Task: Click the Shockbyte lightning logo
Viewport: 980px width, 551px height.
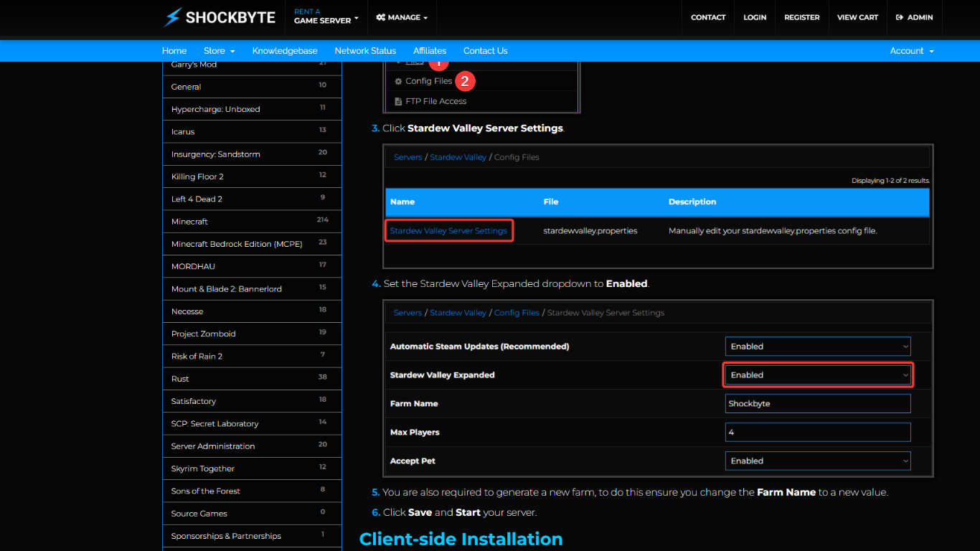Action: 220,17
